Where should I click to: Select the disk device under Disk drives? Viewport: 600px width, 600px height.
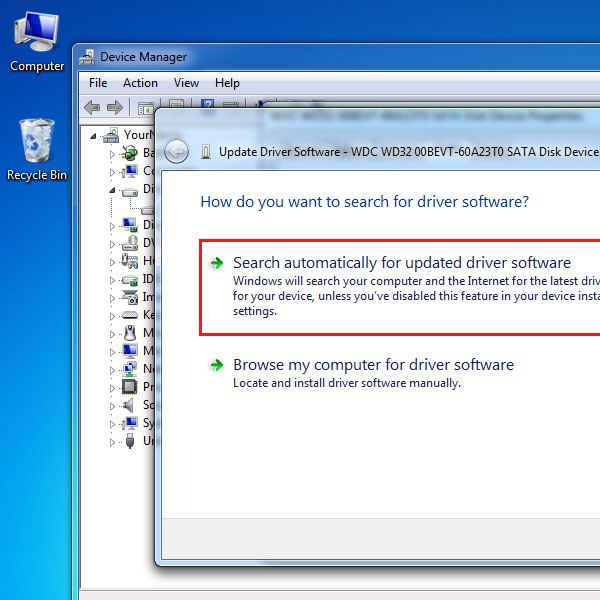pos(148,210)
